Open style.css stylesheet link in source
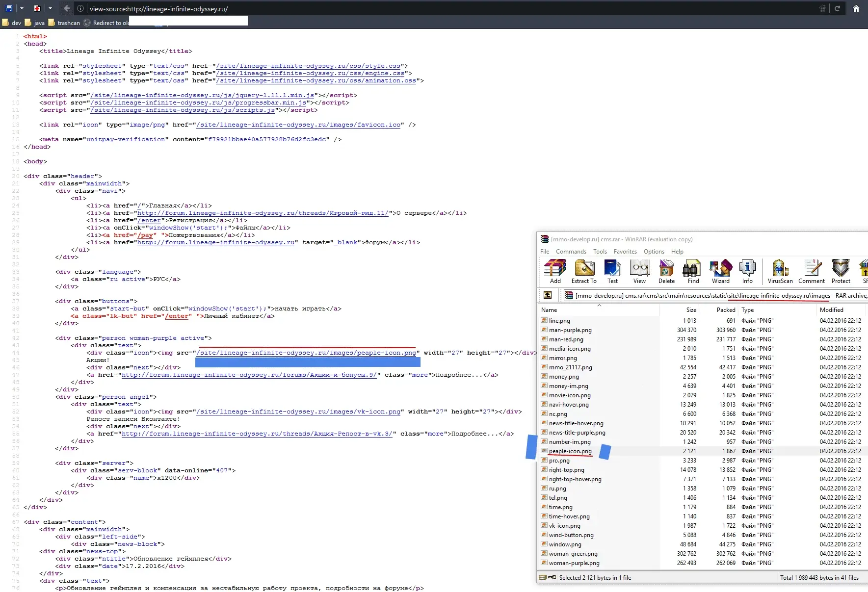868x592 pixels. (308, 66)
